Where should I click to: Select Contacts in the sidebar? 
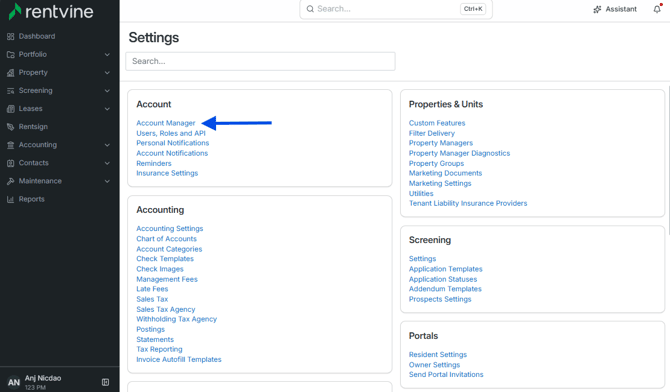point(34,163)
